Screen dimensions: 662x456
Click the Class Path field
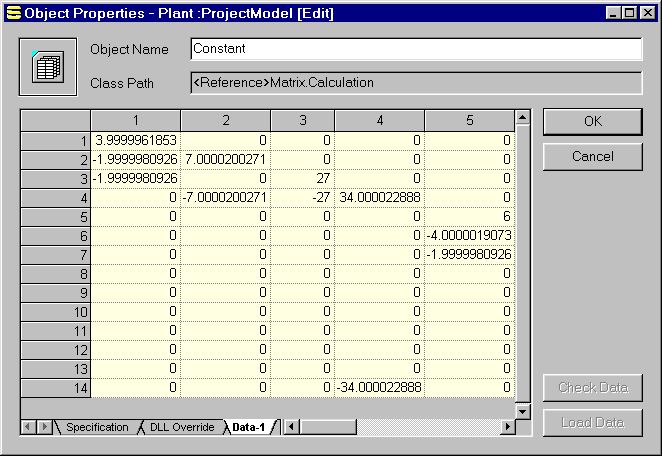click(x=415, y=83)
